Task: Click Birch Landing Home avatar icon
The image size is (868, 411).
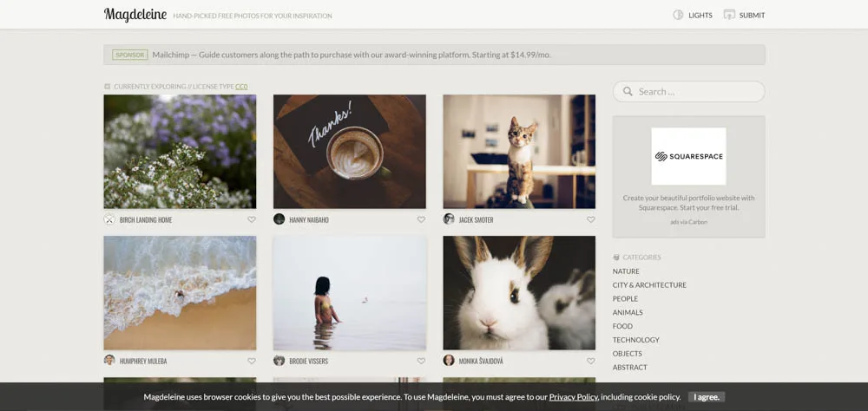Action: pos(109,219)
